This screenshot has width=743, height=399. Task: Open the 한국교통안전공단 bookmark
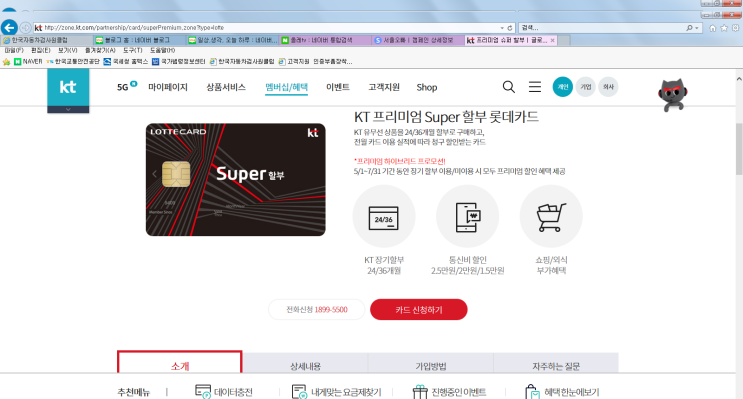pyautogui.click(x=73, y=62)
